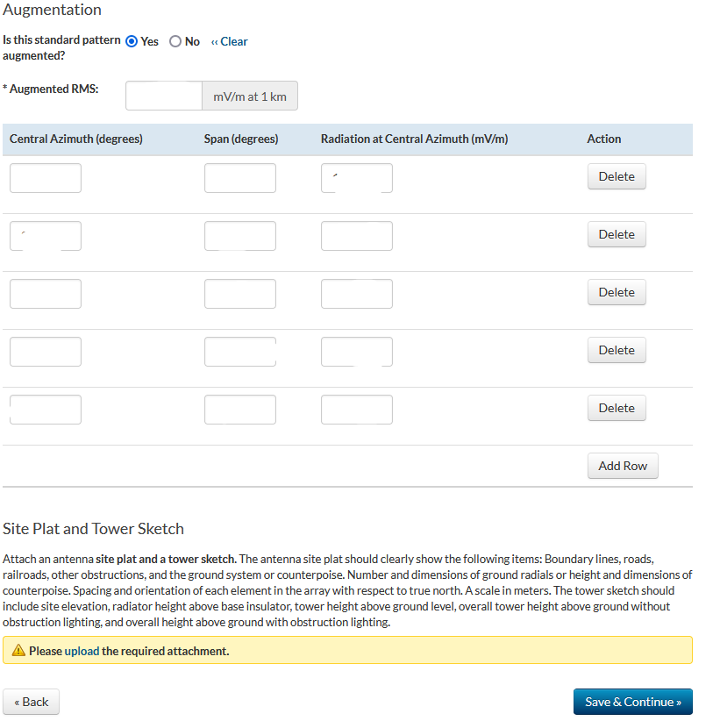Click the Add Row button

[x=623, y=466]
